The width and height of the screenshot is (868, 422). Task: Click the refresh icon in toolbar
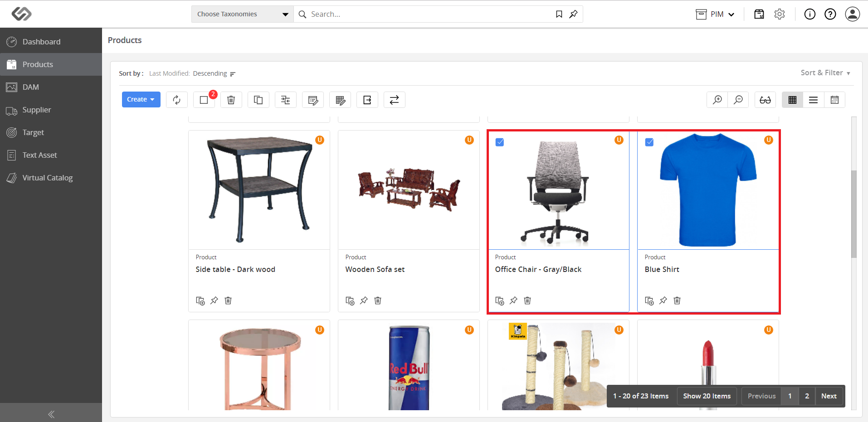177,100
